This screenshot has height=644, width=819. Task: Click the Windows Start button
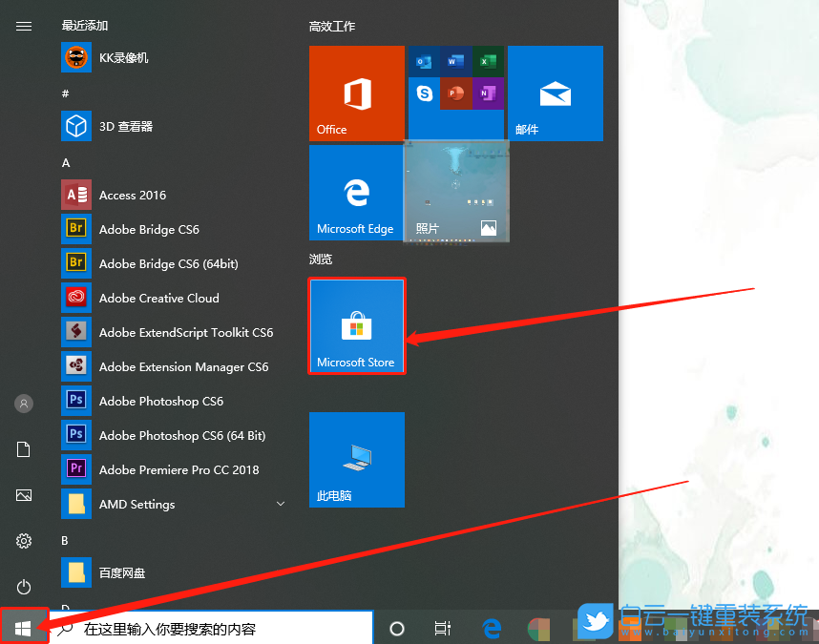point(24,628)
